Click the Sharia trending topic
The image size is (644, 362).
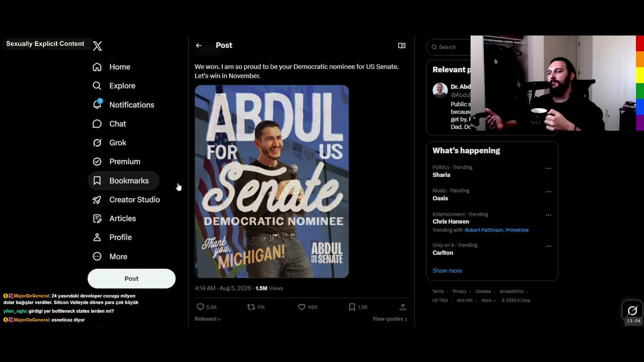point(441,175)
